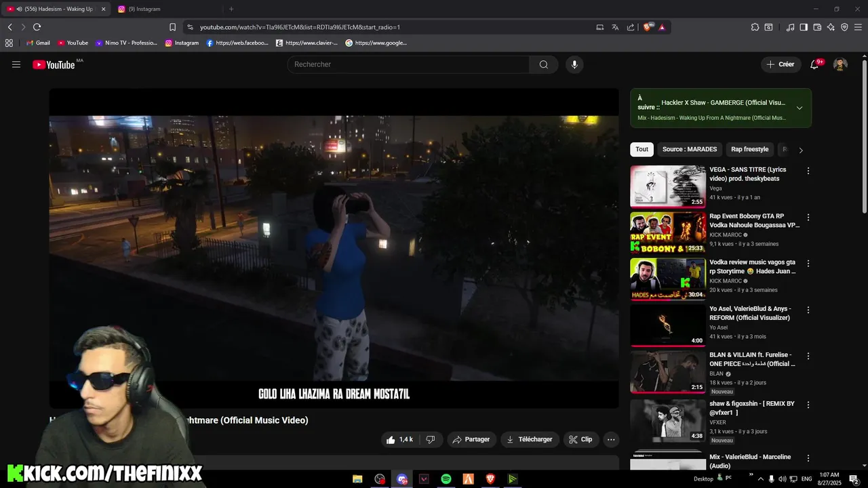
Task: Bookmark this page in the address bar
Action: [172, 27]
